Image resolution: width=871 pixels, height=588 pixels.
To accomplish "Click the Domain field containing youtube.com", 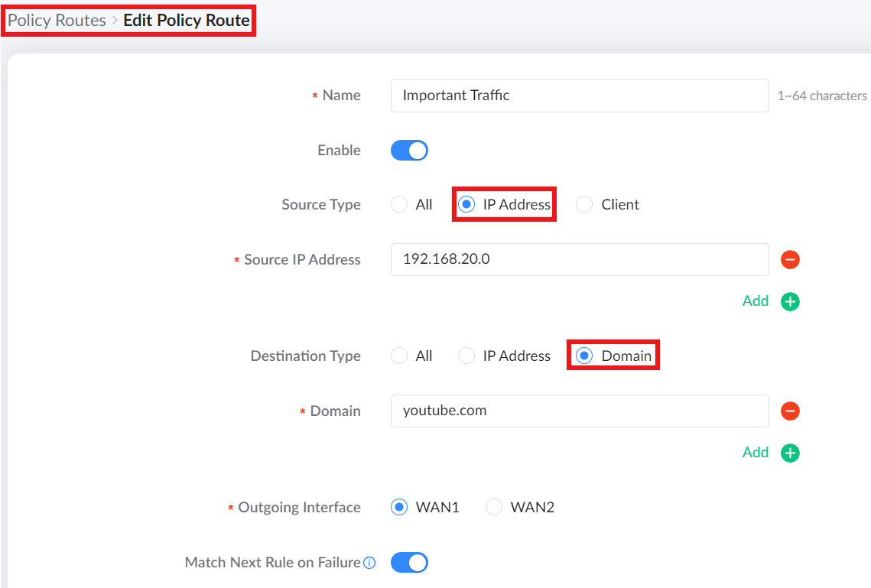I will pyautogui.click(x=580, y=411).
